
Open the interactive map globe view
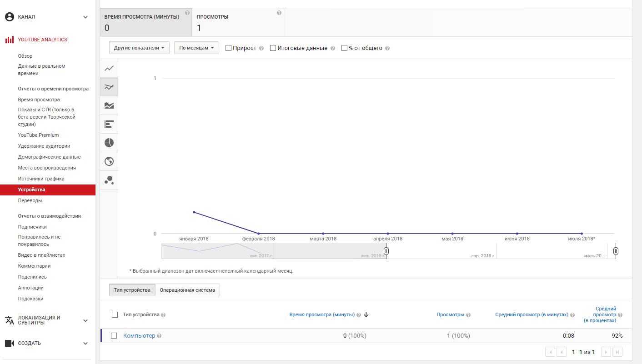pyautogui.click(x=109, y=161)
